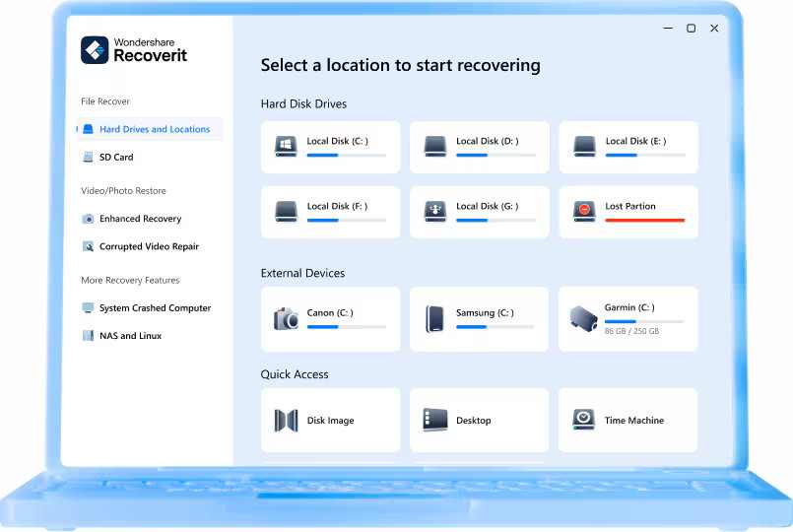
Task: Click the External Devices heading
Action: pos(302,273)
